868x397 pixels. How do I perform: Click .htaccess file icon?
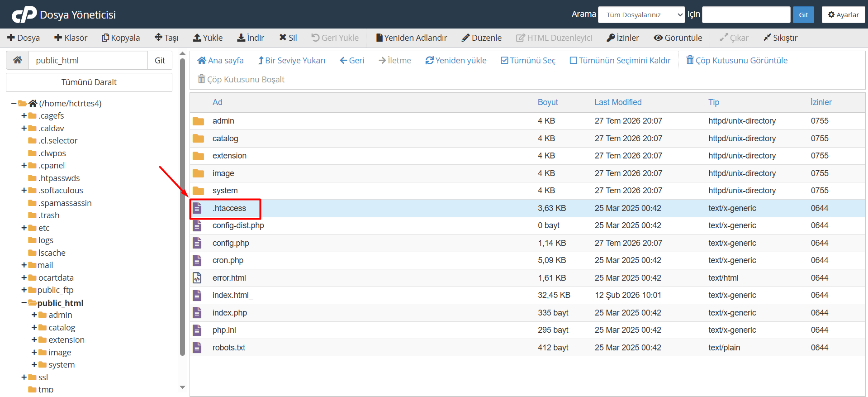[x=197, y=208]
